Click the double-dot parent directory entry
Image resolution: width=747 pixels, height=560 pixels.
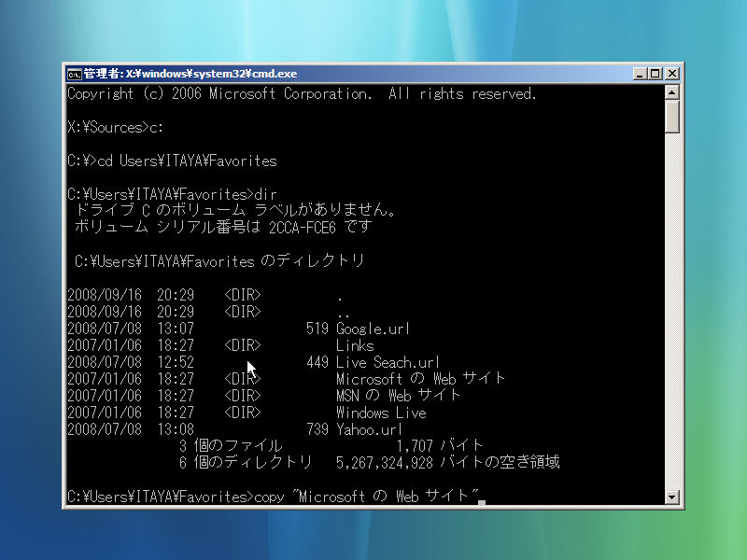(x=343, y=315)
